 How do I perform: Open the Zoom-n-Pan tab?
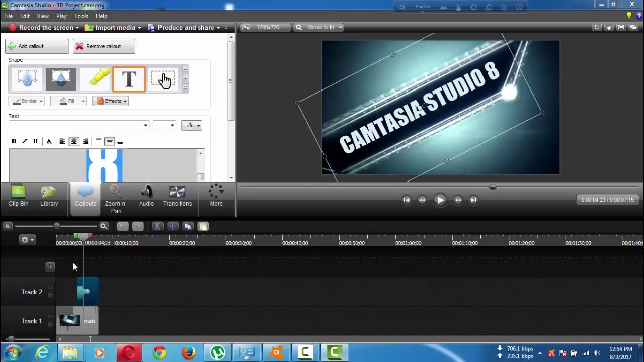point(116,199)
